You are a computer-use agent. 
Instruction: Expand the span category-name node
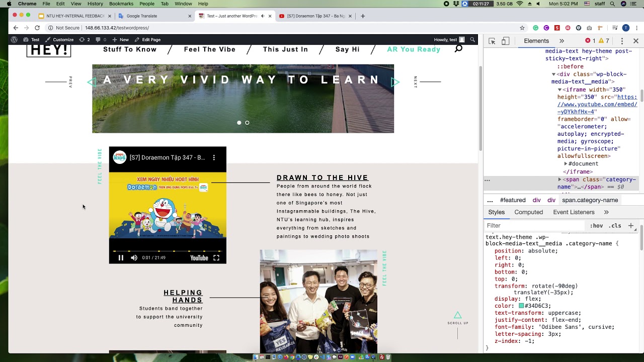tap(559, 179)
